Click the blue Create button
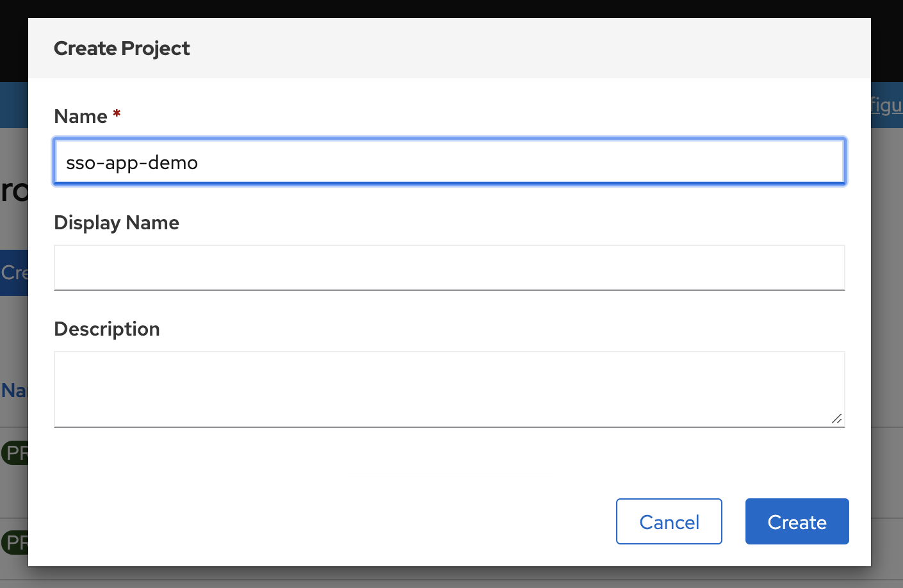 797,521
